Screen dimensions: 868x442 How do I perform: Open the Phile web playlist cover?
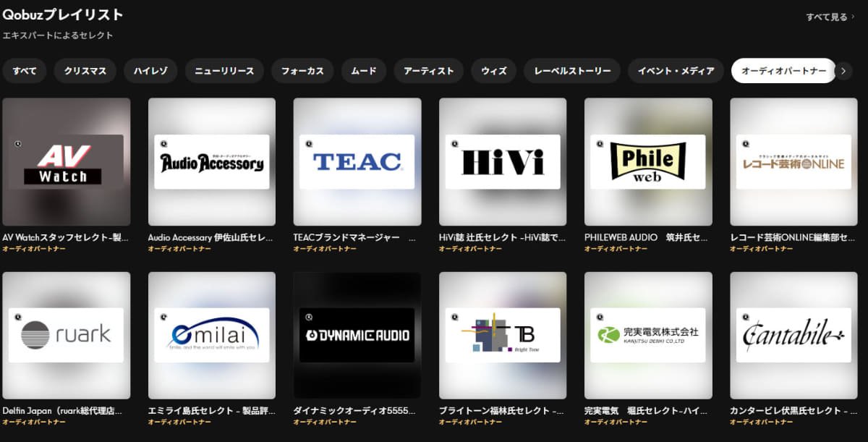click(648, 162)
